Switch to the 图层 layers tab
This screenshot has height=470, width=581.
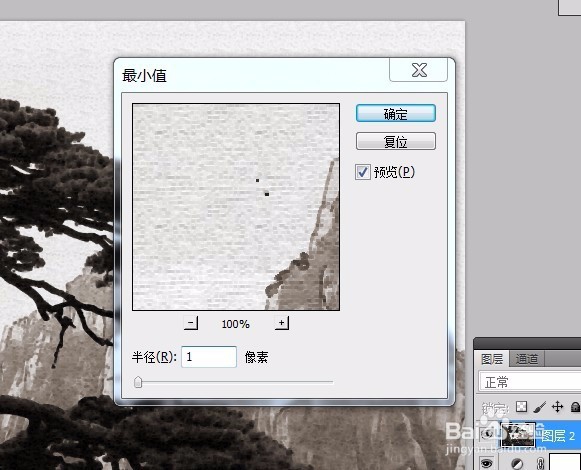click(x=492, y=359)
